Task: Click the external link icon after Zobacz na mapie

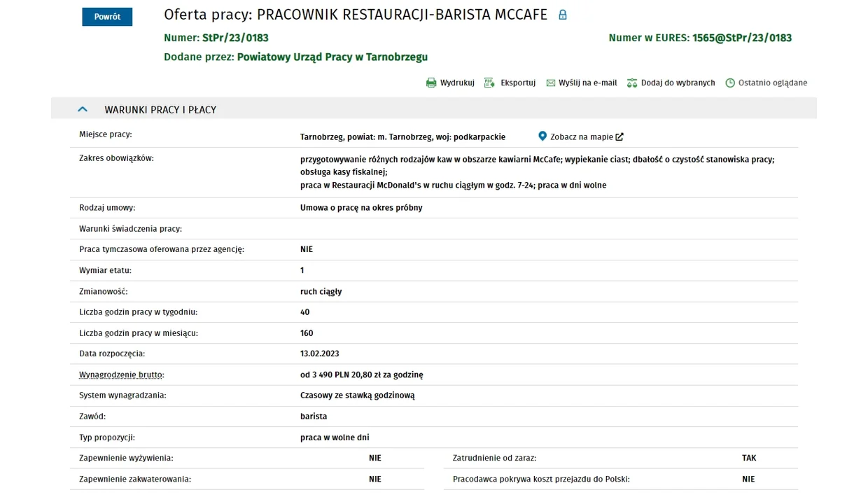Action: coord(619,137)
